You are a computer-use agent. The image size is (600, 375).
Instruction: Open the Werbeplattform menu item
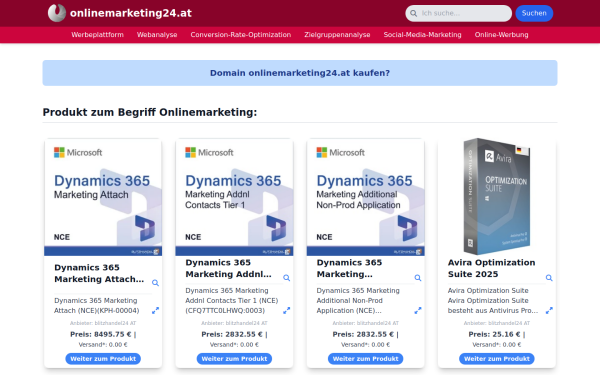click(x=98, y=35)
